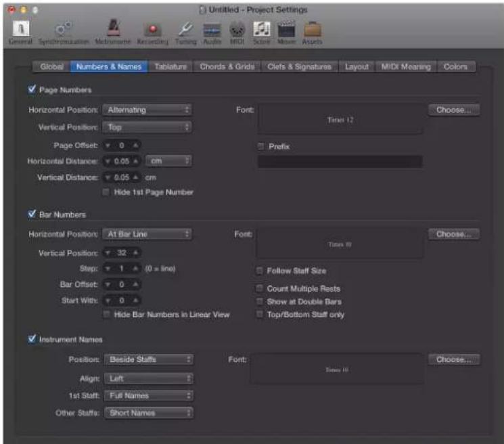Disable the Instrument Names checkbox

[x=32, y=338]
